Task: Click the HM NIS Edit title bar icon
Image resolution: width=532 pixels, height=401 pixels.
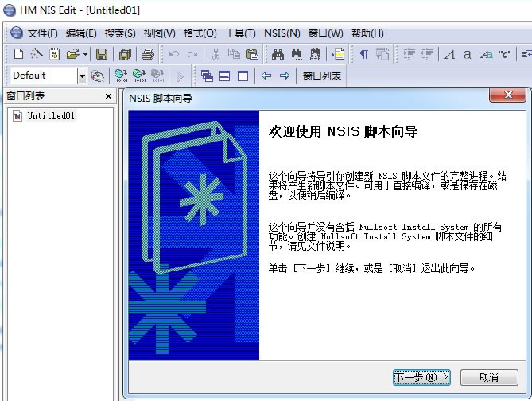Action: [x=10, y=10]
